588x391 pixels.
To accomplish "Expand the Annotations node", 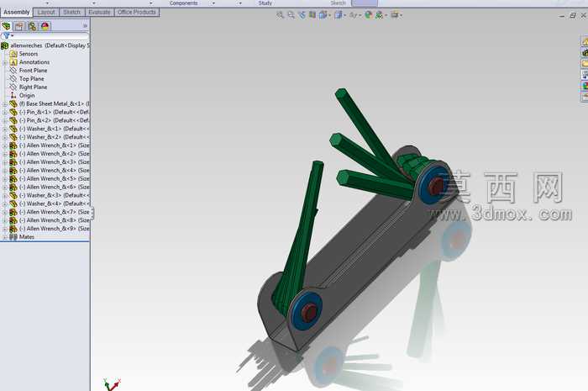I will pyautogui.click(x=5, y=62).
